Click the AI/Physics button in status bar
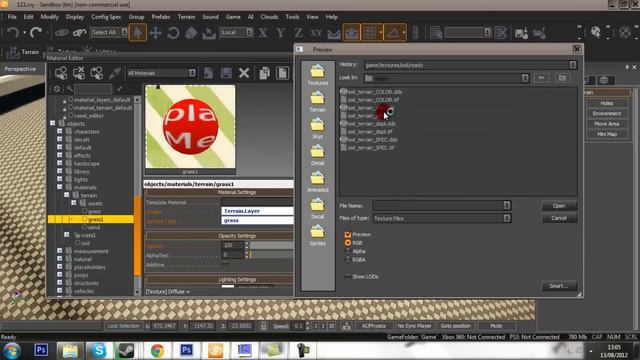This screenshot has width=640, height=360. [373, 326]
